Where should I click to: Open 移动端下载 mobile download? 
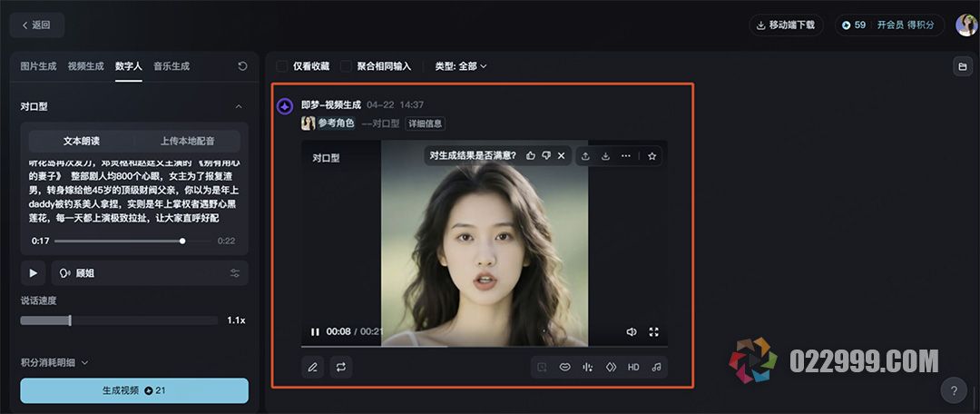(x=786, y=25)
